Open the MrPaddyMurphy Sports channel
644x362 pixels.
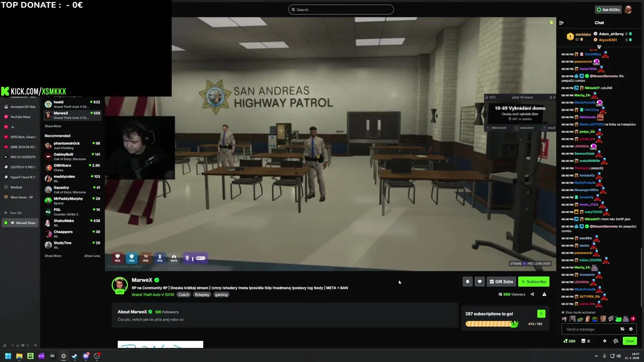72,201
